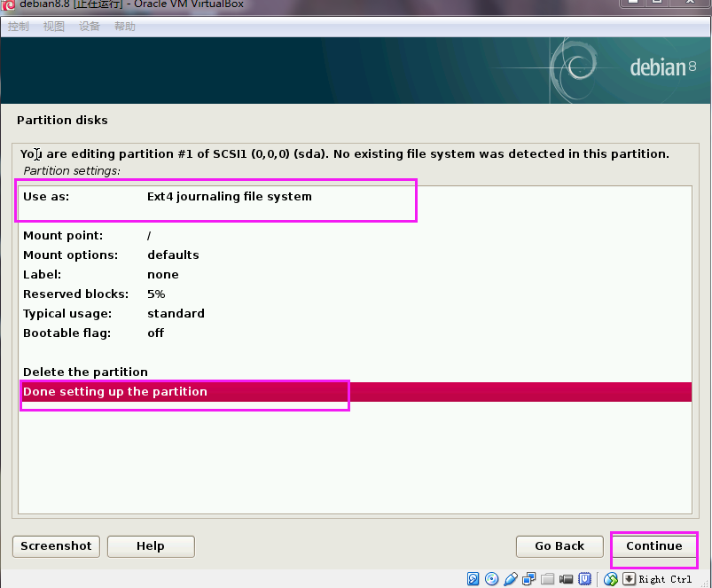Open the 视图 menu

point(54,27)
